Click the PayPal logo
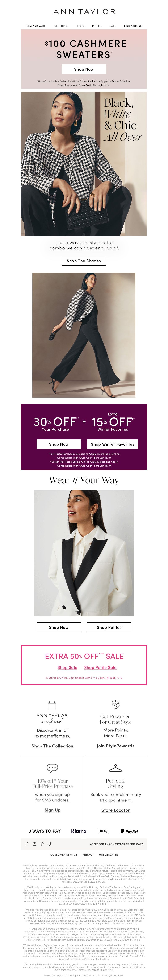 pyautogui.click(x=129, y=831)
